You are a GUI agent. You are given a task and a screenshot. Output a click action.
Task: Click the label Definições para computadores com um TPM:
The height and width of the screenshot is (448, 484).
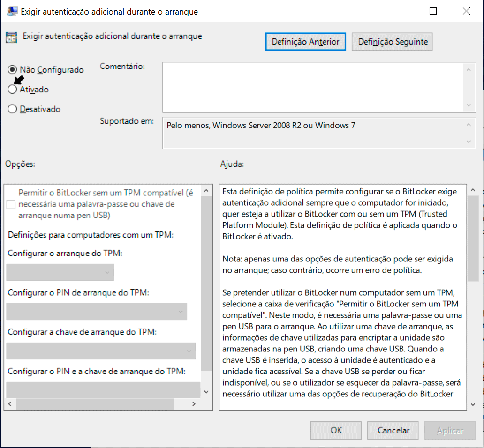[x=91, y=235]
